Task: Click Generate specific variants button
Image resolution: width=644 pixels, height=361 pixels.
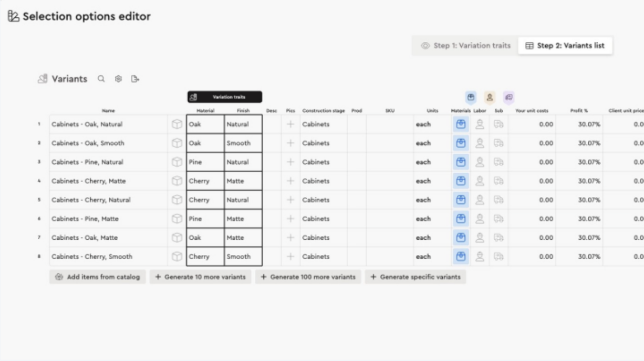Action: click(416, 277)
